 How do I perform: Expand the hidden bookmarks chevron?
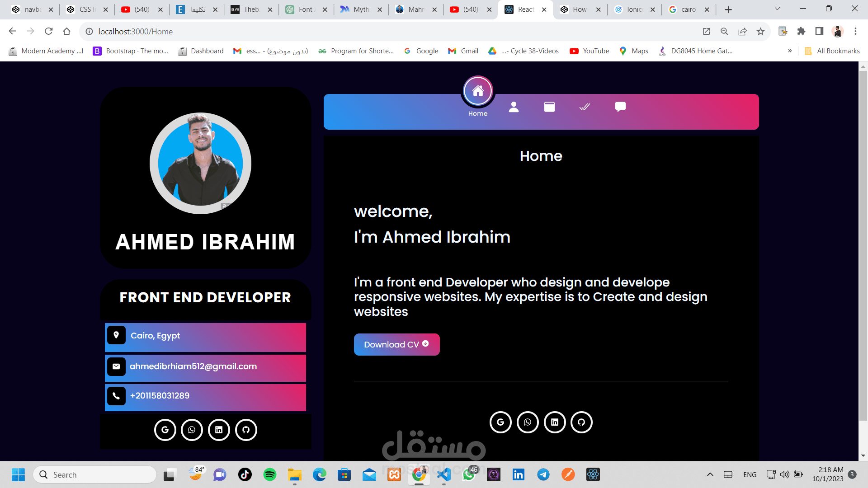click(790, 51)
